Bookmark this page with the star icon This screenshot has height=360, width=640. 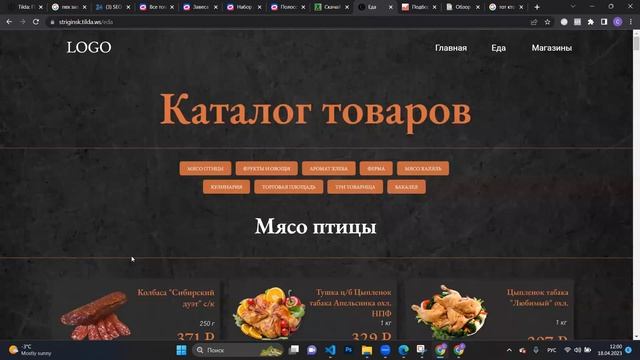click(x=547, y=22)
